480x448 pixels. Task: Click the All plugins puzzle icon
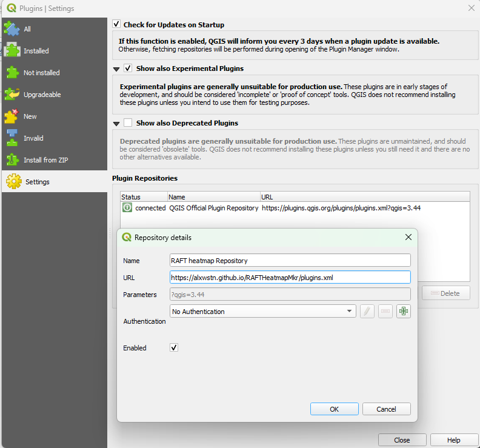tap(12, 28)
